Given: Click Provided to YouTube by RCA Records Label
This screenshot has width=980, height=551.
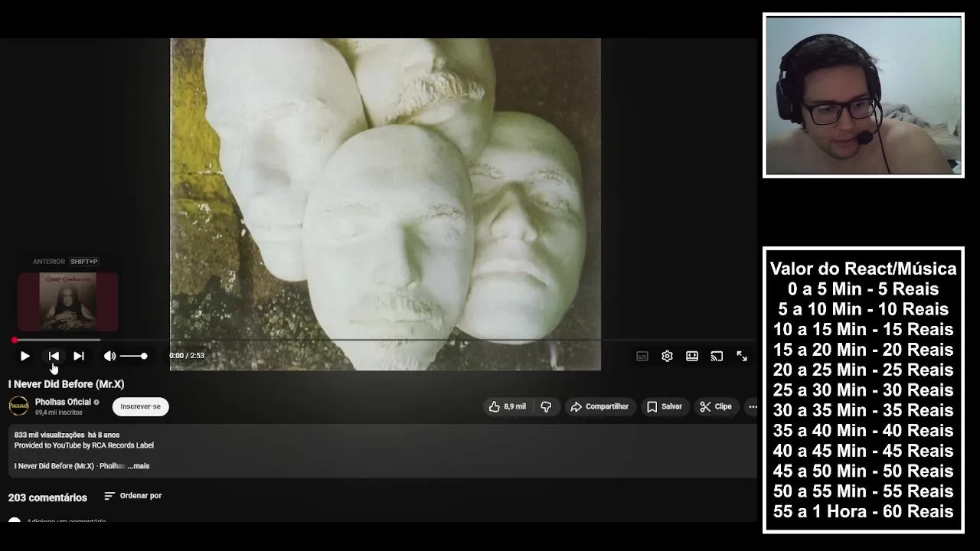Looking at the screenshot, I should (84, 445).
